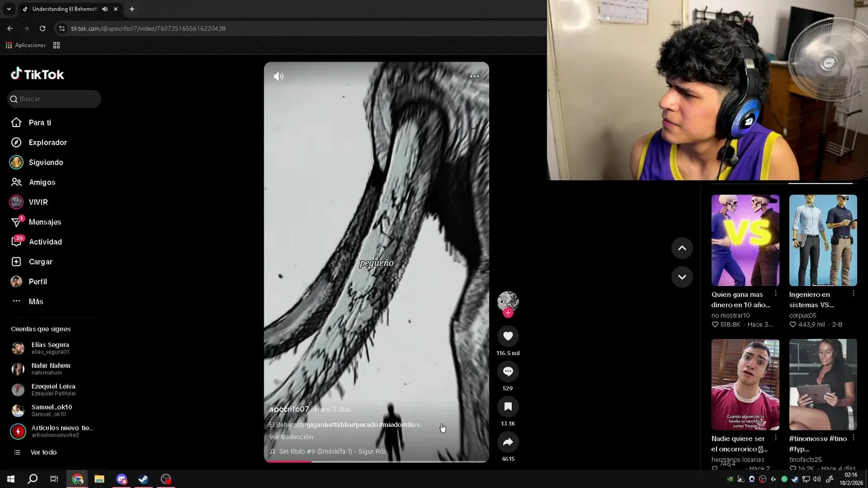Open Artículos nuevo tie... account
The width and height of the screenshot is (868, 488).
point(53,431)
